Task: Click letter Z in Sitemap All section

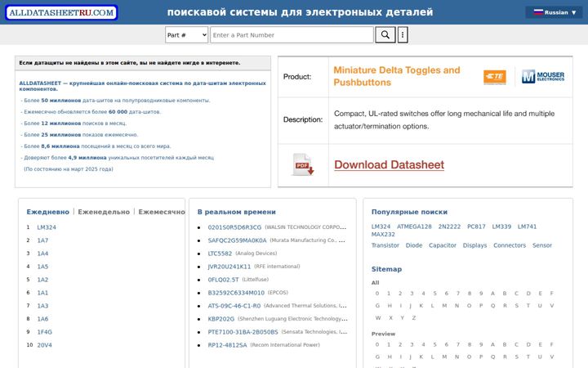Action: click(x=414, y=318)
